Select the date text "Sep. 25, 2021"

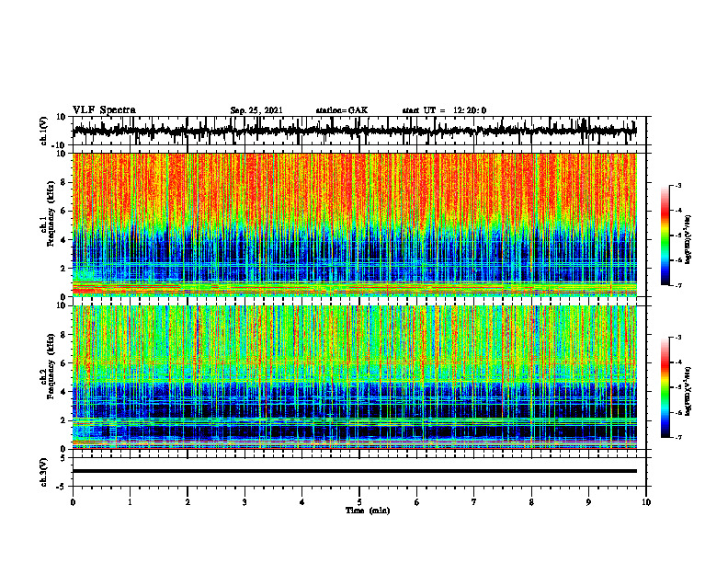[x=256, y=110]
